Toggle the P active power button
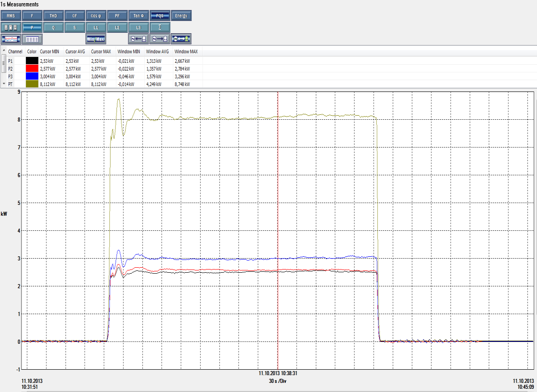This screenshot has width=537, height=392. [32, 27]
